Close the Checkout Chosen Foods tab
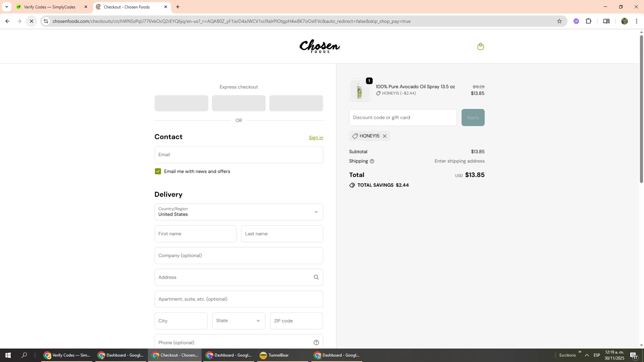This screenshot has width=644, height=362. pos(166,7)
